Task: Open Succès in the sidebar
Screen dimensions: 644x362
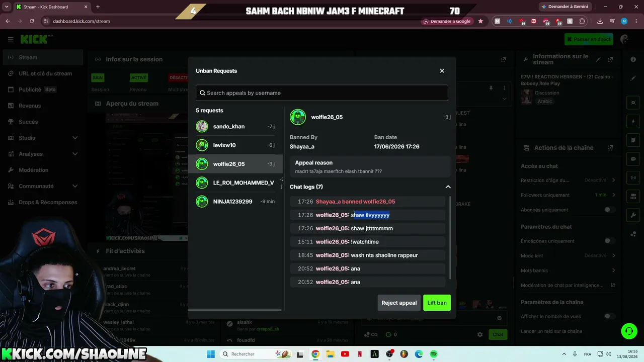Action: (42, 122)
